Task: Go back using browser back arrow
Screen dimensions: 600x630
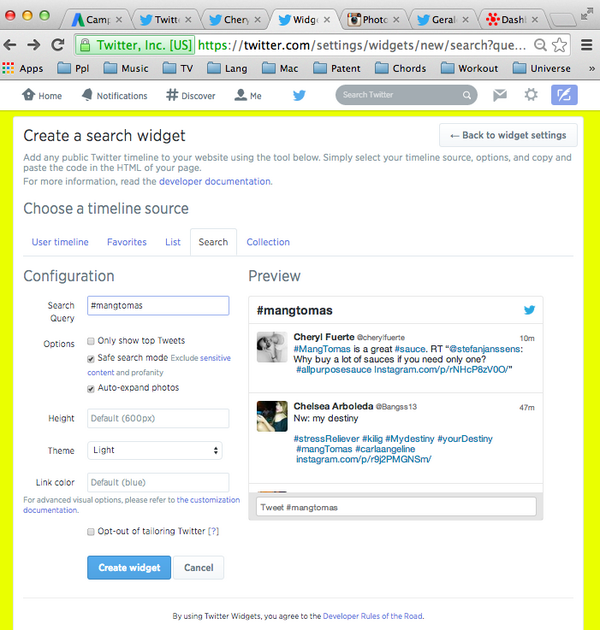Action: tap(10, 45)
